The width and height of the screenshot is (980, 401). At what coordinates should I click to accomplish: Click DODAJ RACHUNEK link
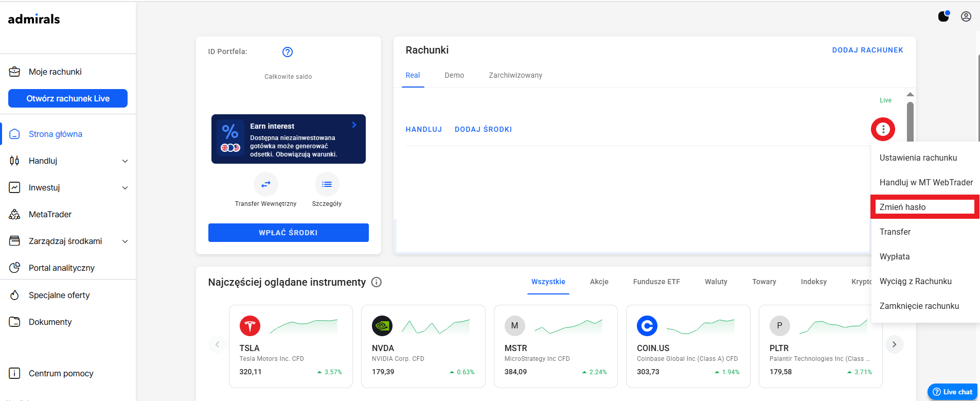pyautogui.click(x=868, y=50)
